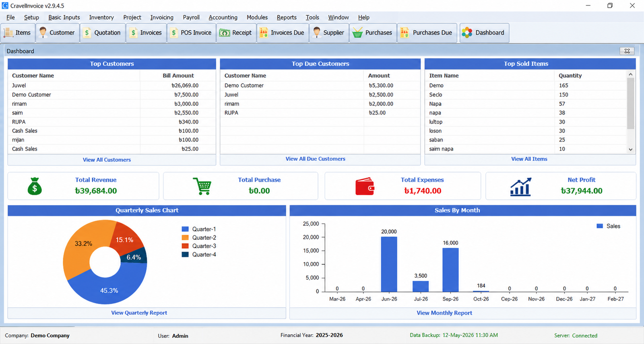Open the Window menu
Image resolution: width=644 pixels, height=344 pixels.
339,17
